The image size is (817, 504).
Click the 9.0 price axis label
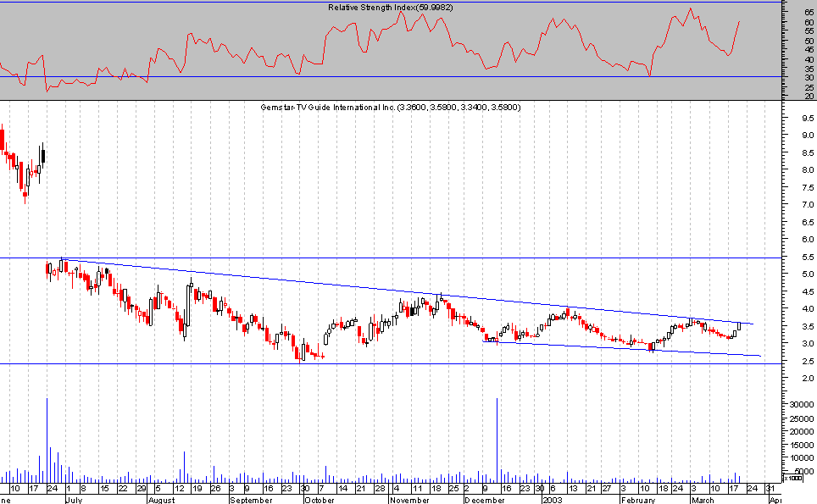point(808,136)
